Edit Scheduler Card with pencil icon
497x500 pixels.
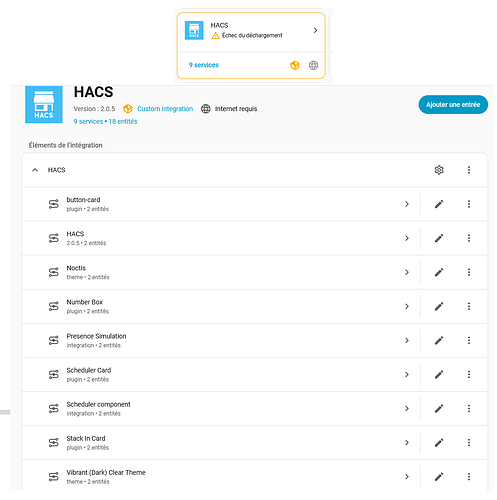click(x=439, y=375)
